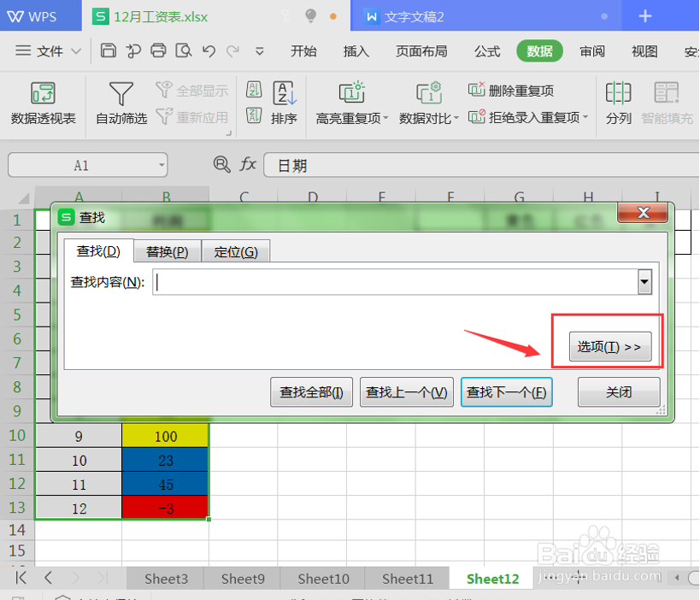Select the yellow cell with 100
Image resolution: width=700 pixels, height=600 pixels.
click(x=165, y=436)
